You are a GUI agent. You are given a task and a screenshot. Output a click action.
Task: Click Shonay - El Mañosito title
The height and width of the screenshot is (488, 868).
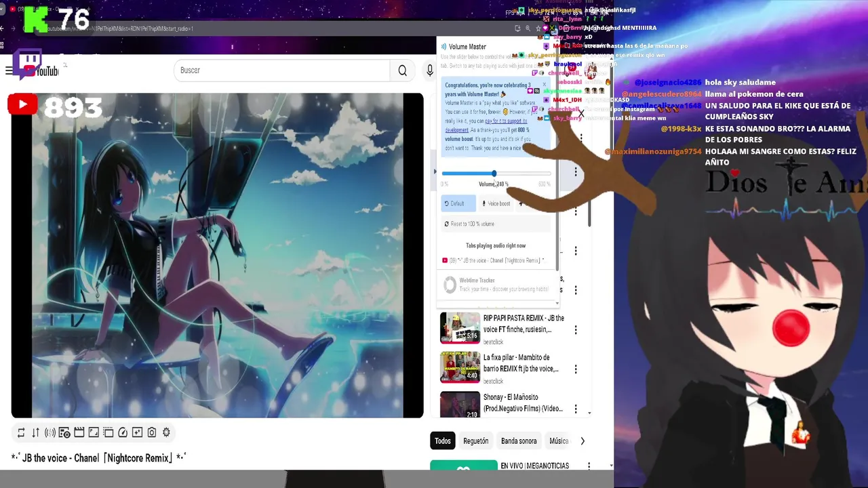(523, 403)
